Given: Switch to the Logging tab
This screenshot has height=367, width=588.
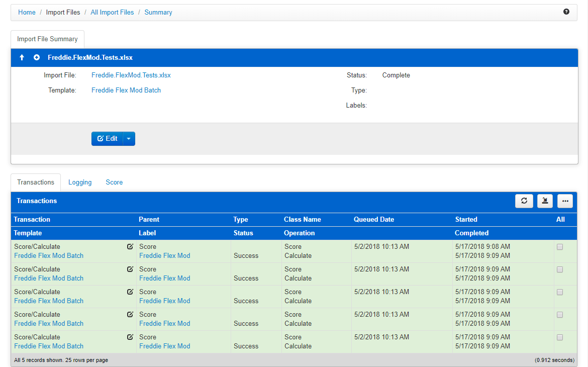Looking at the screenshot, I should click(x=80, y=182).
